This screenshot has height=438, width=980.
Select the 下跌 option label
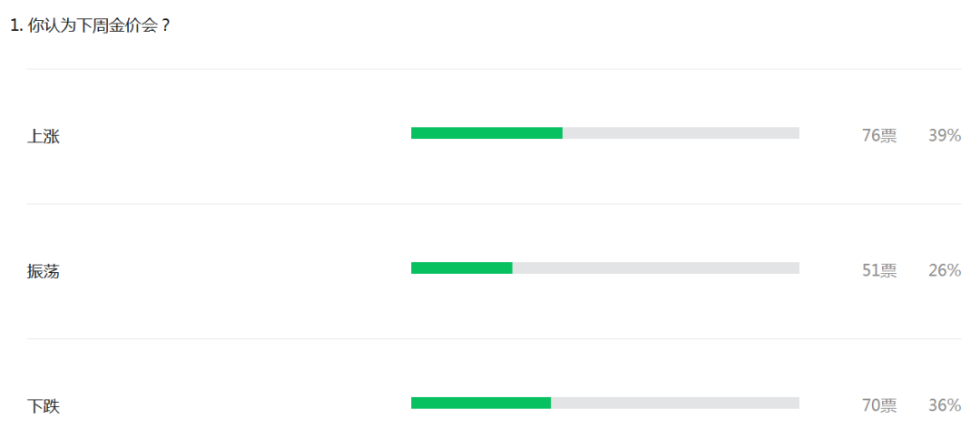click(x=44, y=406)
